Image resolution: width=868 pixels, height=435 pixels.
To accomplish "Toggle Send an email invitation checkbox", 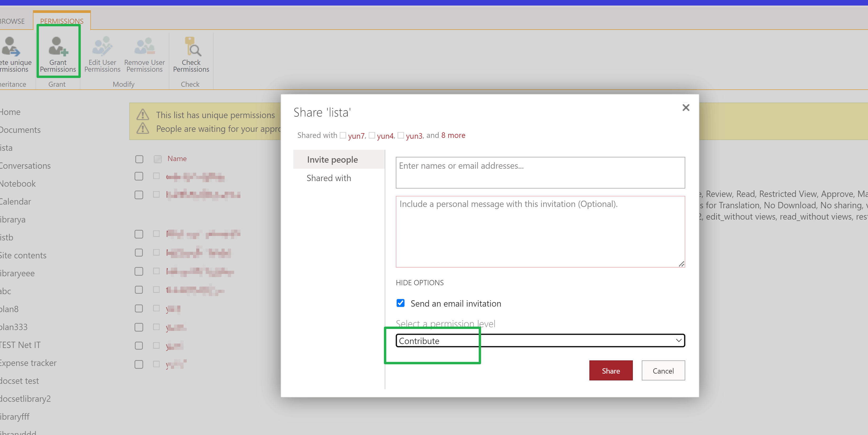I will click(x=400, y=303).
